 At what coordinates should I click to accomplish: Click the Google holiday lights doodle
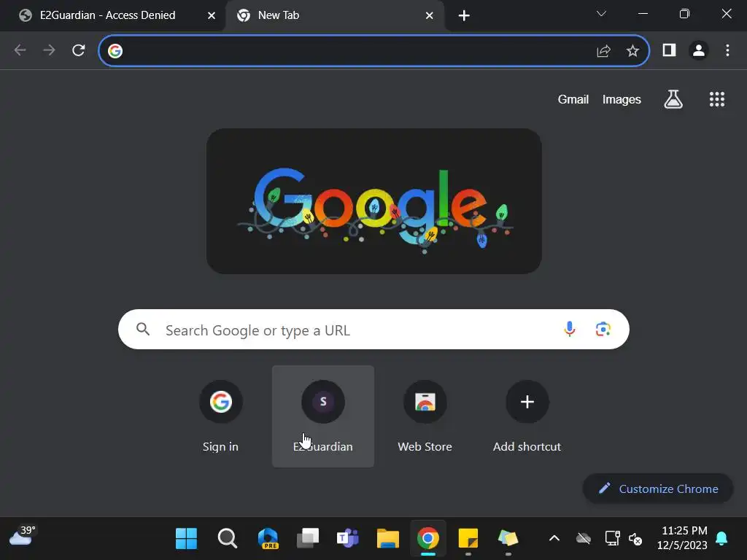374,201
